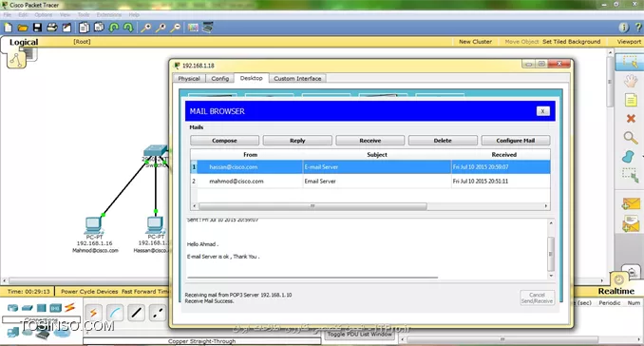Click Power Cycle Devices
Viewport: 644px width, 346px height.
coord(89,292)
